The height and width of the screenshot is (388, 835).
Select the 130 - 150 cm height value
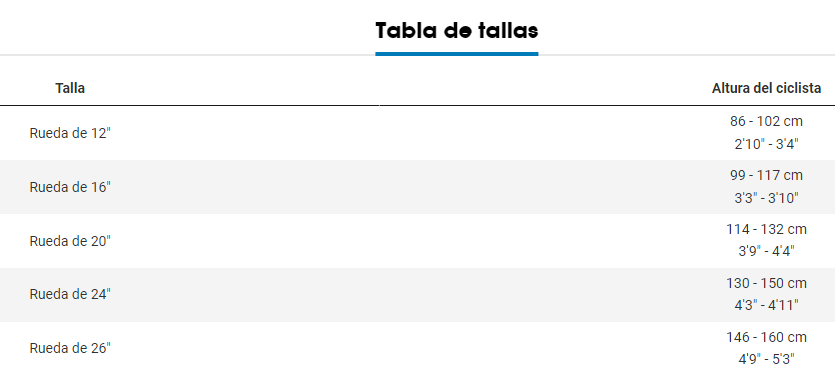(766, 283)
